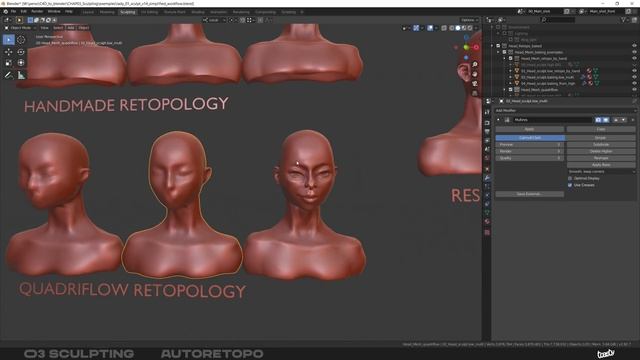
Task: Select solid viewport shading mode
Action: [x=458, y=28]
